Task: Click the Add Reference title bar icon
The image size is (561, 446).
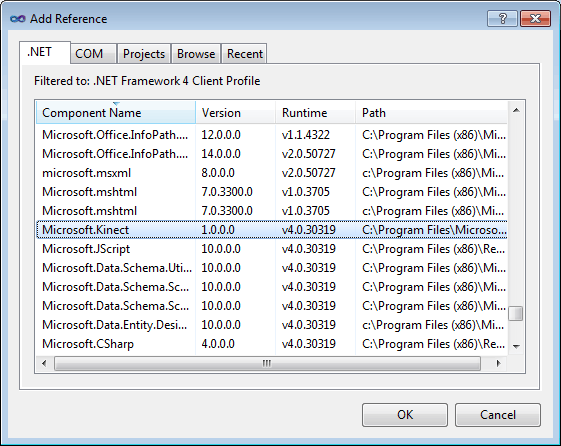Action: [x=18, y=19]
